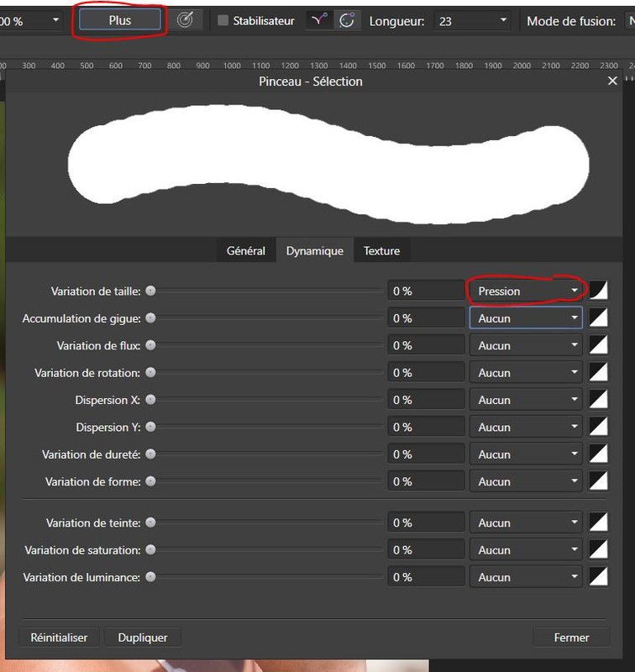The height and width of the screenshot is (672, 635).
Task: Switch to the Texture tab
Action: click(x=381, y=250)
